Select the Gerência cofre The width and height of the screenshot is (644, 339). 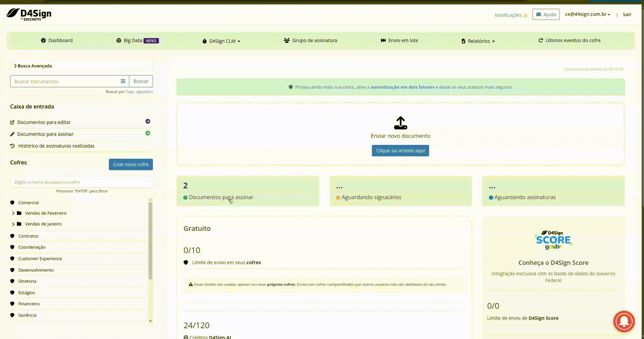point(27,315)
